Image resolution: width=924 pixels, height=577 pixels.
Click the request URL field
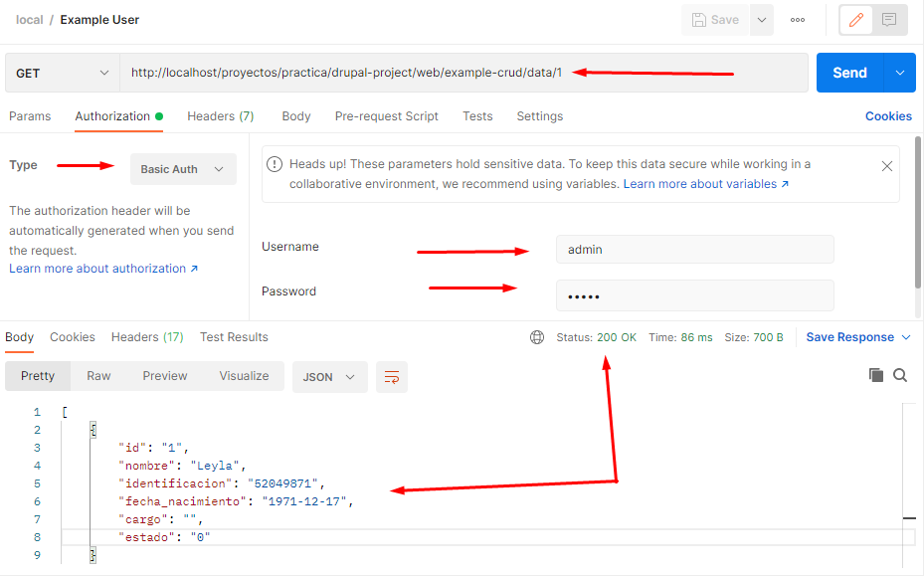pos(463,73)
